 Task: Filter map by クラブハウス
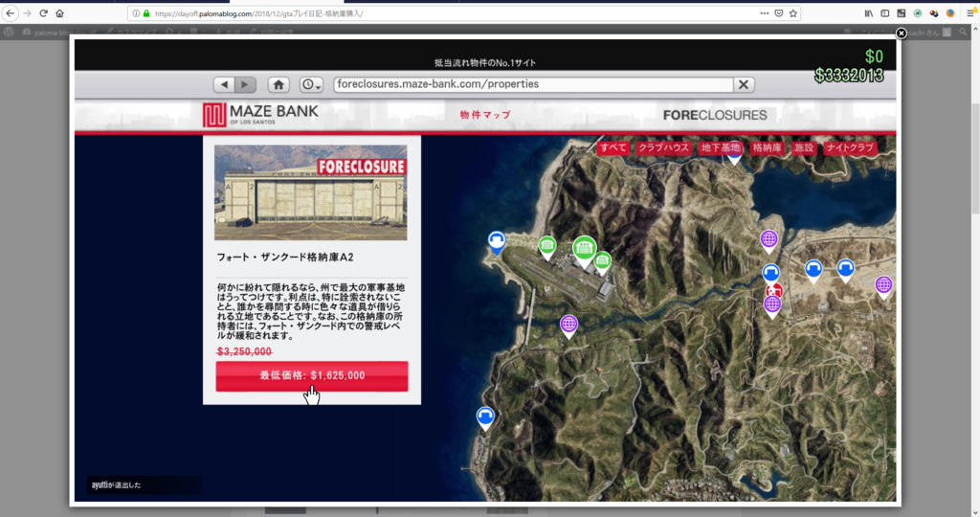[663, 148]
